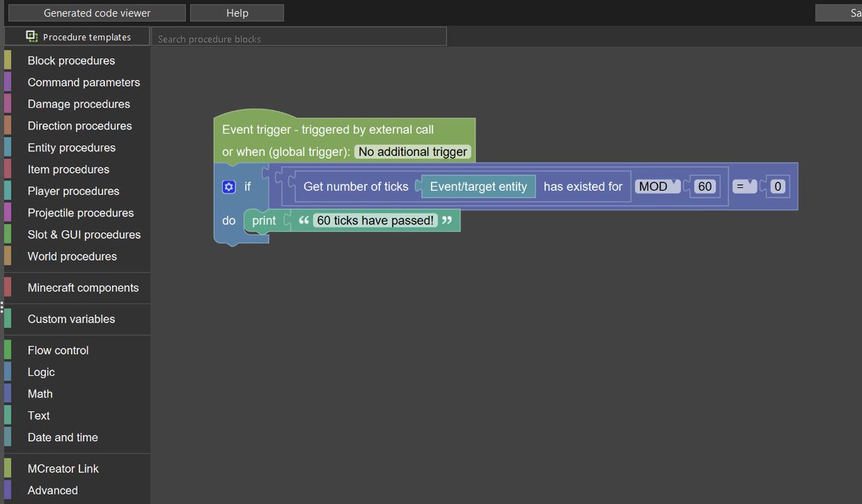Select the if keyword block
The height and width of the screenshot is (504, 862).
(x=247, y=187)
